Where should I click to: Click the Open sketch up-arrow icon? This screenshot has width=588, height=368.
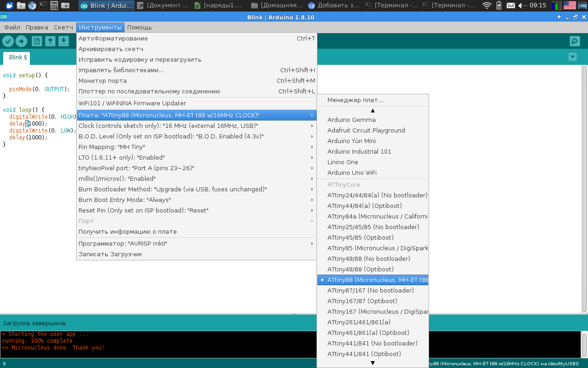pyautogui.click(x=50, y=41)
